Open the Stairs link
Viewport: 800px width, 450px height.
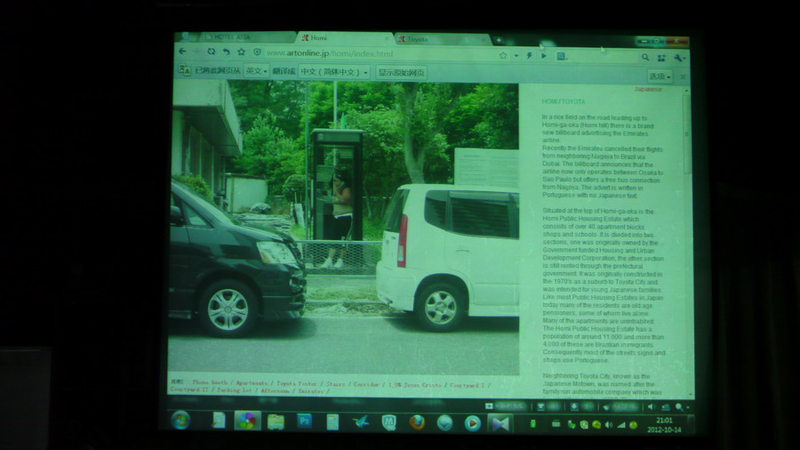335,384
